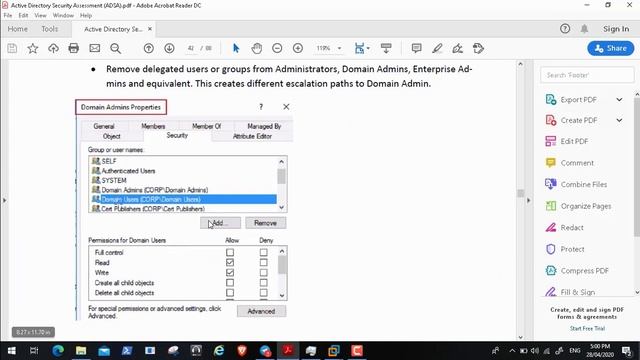640x360 pixels.
Task: Untick Write Allow checkbox
Action: pyautogui.click(x=230, y=273)
